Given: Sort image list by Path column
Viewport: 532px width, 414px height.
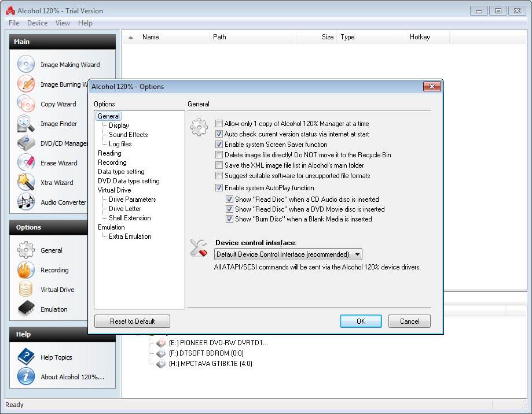Looking at the screenshot, I should tap(253, 37).
